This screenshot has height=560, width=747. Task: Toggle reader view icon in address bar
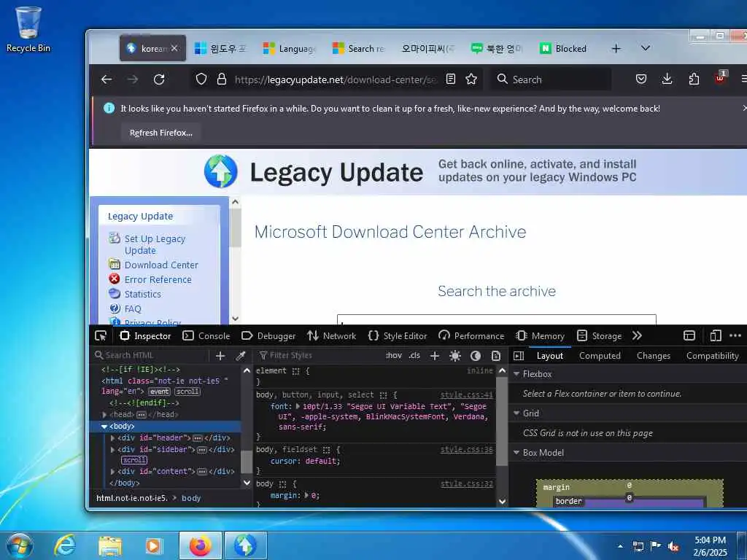(451, 79)
